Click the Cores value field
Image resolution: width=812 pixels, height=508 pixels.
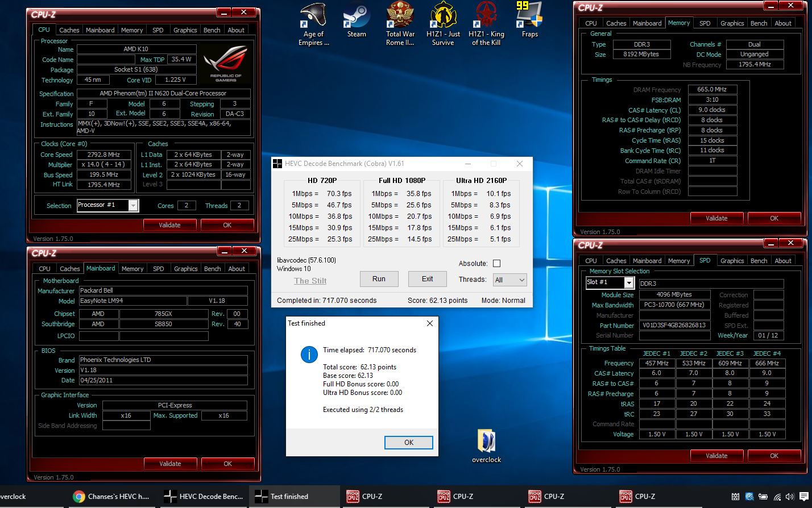coord(186,206)
